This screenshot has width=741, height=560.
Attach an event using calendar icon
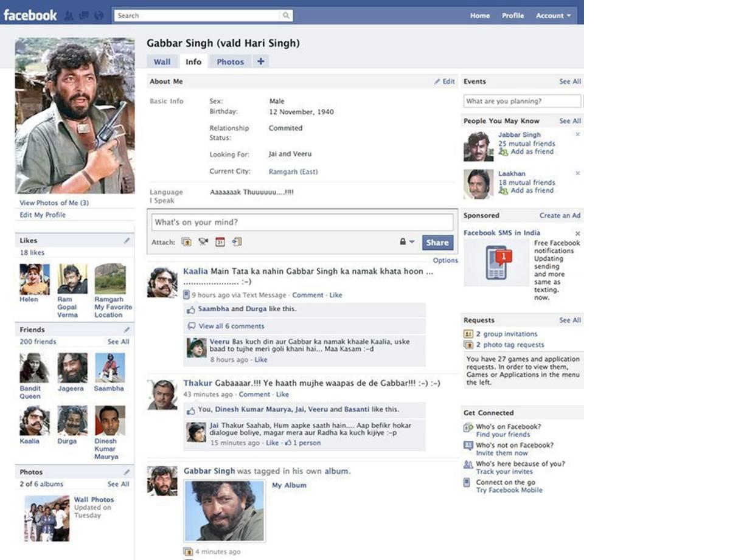(x=220, y=242)
